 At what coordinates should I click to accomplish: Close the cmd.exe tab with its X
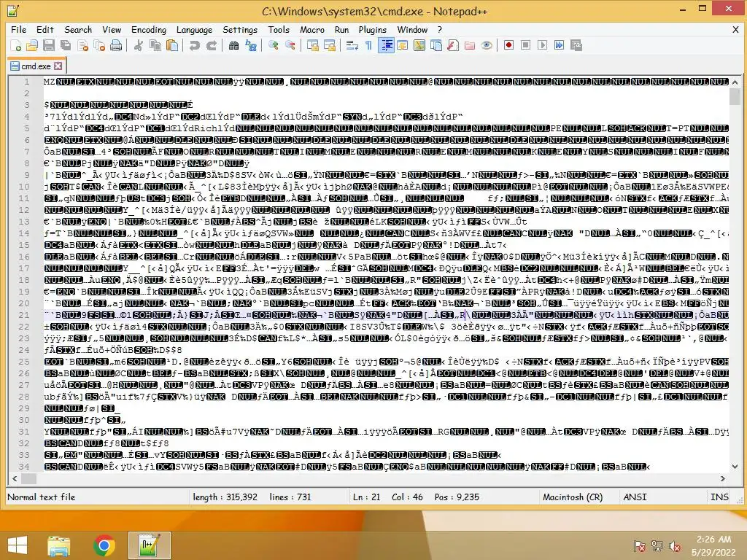(58, 66)
